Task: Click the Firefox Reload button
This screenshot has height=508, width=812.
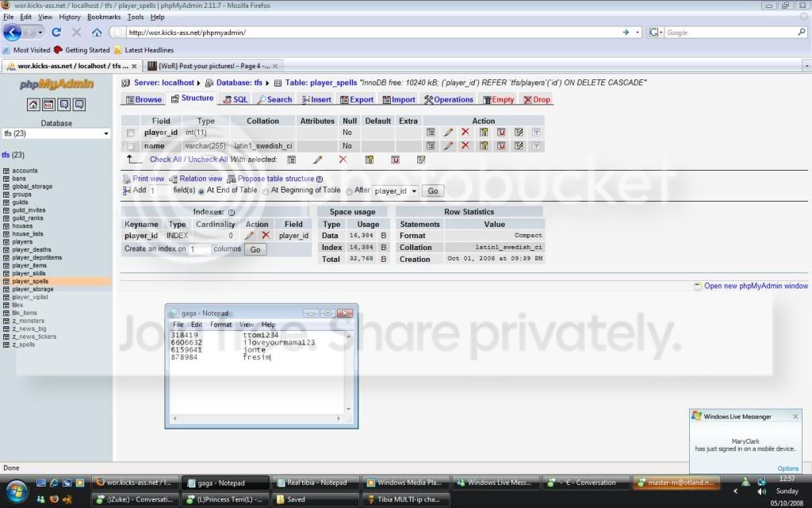Action: click(x=56, y=32)
